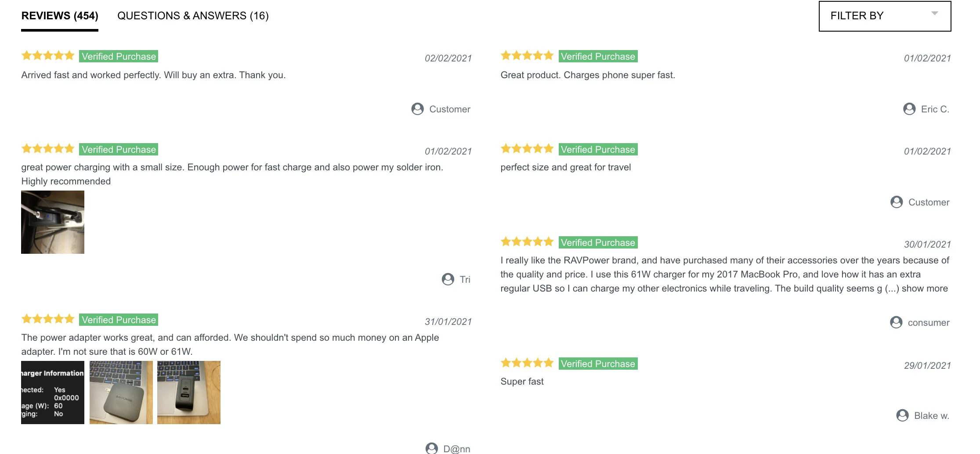Click the FILTER BY dropdown arrow
The width and height of the screenshot is (980, 454).
934,14
